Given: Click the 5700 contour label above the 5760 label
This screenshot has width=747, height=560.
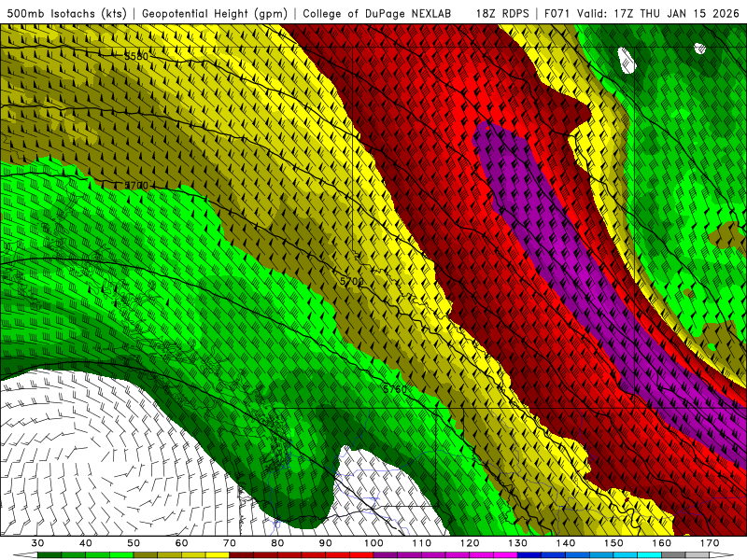Looking at the screenshot, I should (352, 282).
